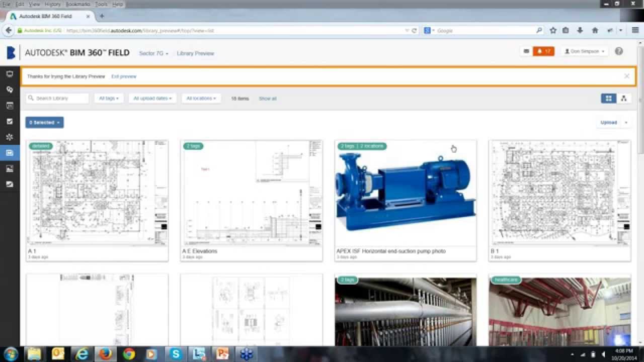Click the Upload button
The height and width of the screenshot is (362, 644).
click(x=608, y=122)
